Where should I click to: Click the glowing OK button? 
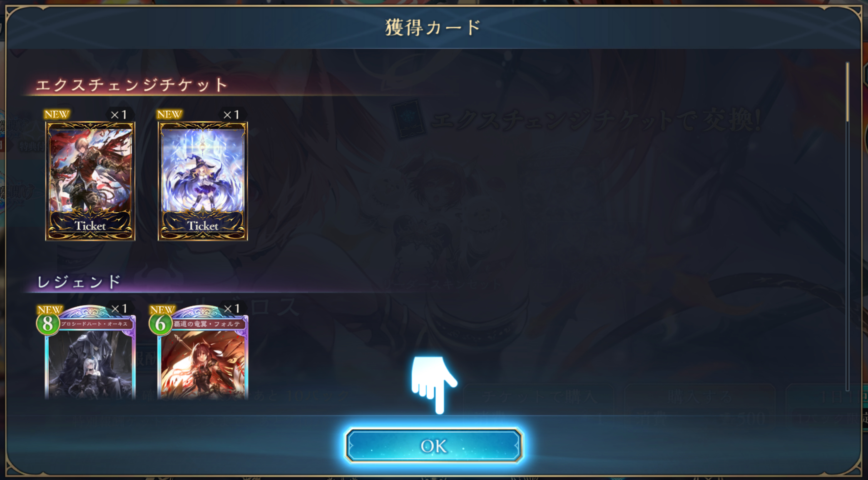pos(434,445)
